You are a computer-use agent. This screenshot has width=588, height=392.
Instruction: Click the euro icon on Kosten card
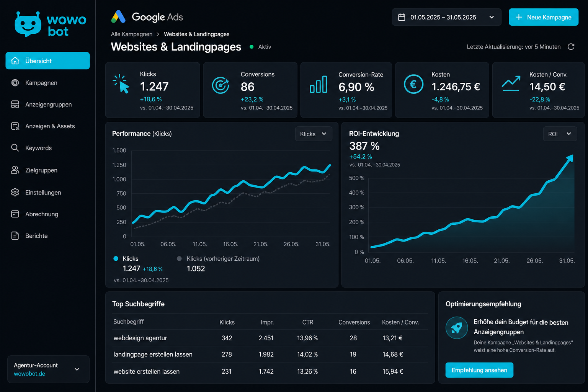click(413, 84)
